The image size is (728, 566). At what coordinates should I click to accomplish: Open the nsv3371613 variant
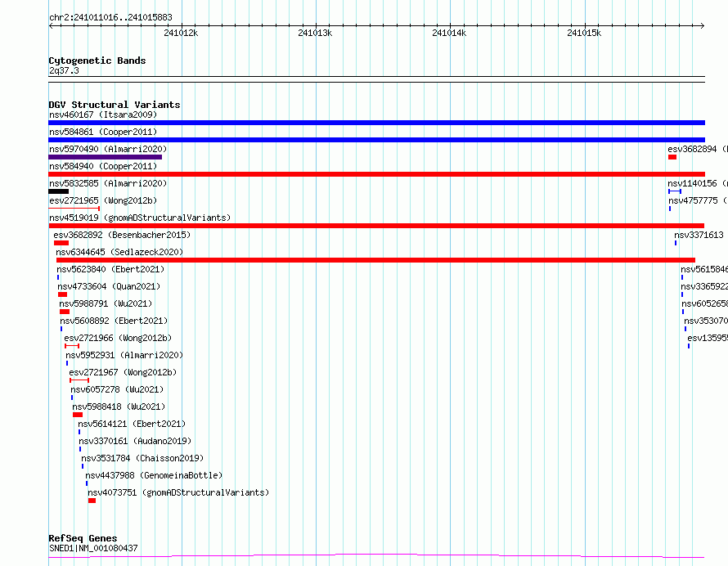pos(699,235)
